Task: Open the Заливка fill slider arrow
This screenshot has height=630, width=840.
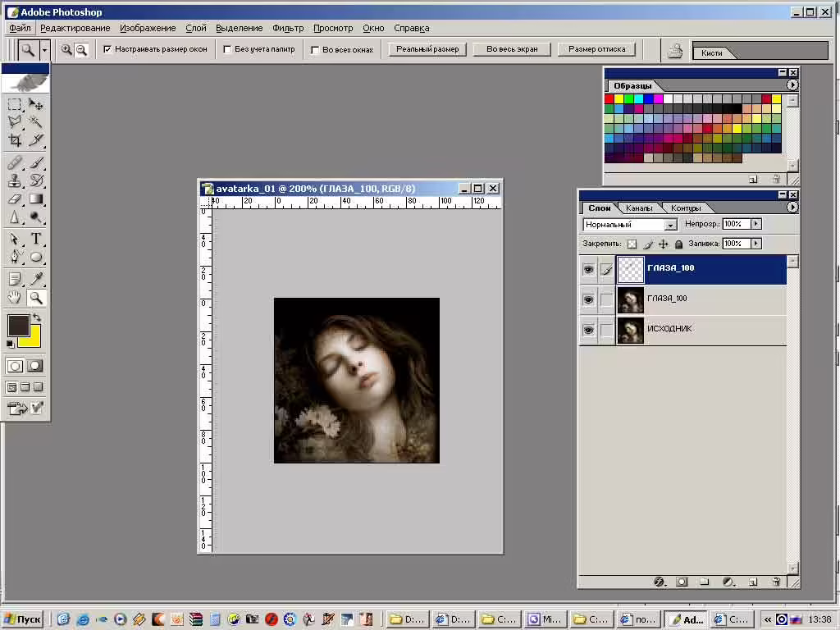Action: [x=756, y=244]
